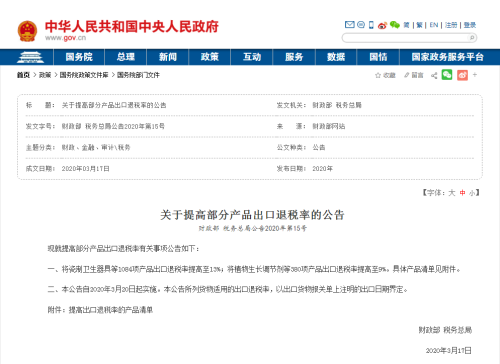The width and height of the screenshot is (500, 364).
Task: Open the 国家政务服务平台 menu item
Action: point(447,57)
